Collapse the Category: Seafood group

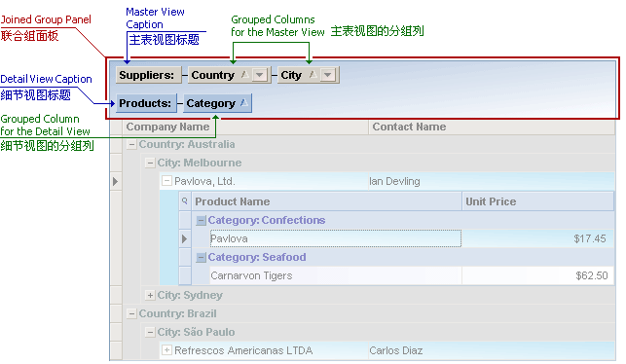(x=202, y=258)
